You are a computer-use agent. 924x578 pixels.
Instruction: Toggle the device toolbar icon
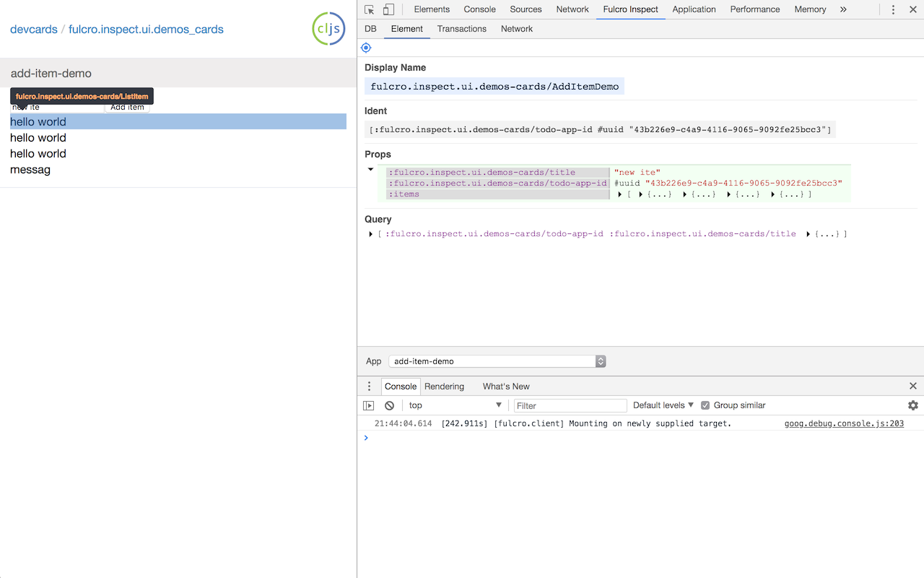pyautogui.click(x=388, y=9)
